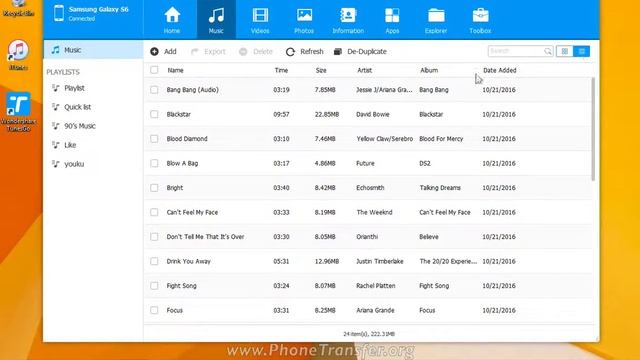The height and width of the screenshot is (360, 640).
Task: Sort by the Name column header
Action: tap(176, 70)
